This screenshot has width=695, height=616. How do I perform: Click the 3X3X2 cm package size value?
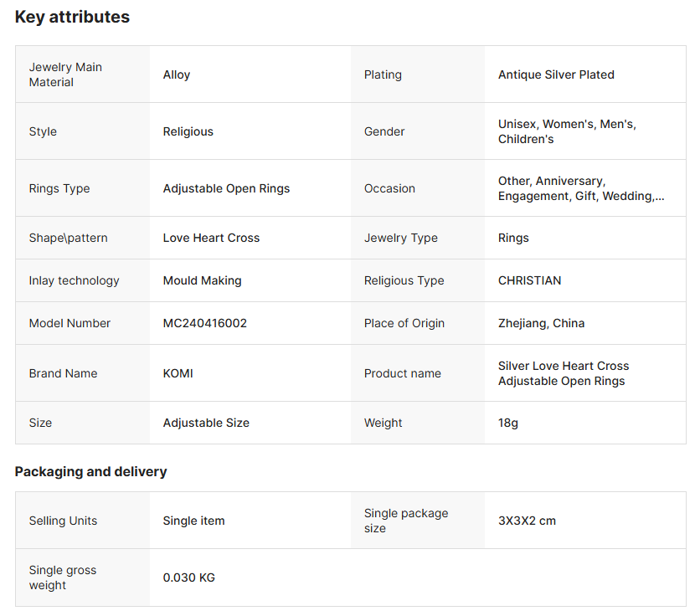tap(527, 521)
